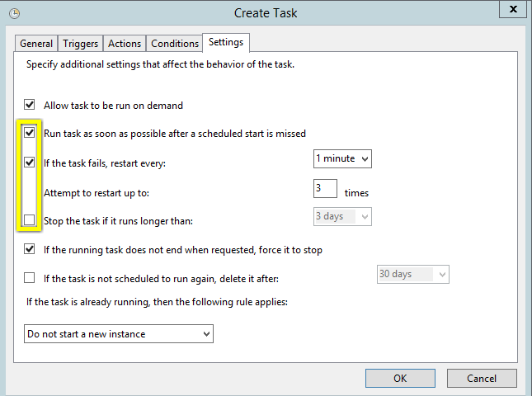This screenshot has height=396, width=532.
Task: Uncheck Run task as soon as possible option
Action: coord(31,132)
